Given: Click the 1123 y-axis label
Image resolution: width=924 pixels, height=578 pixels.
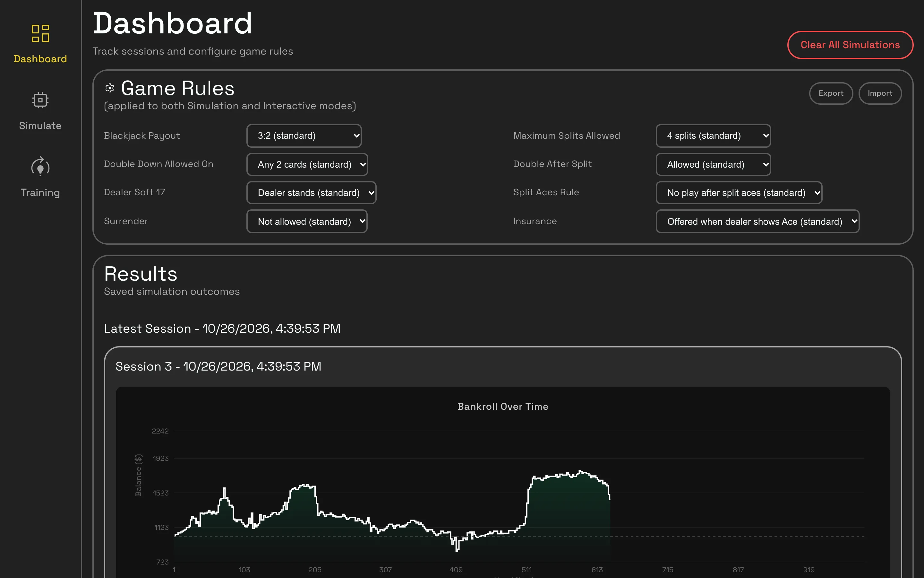Looking at the screenshot, I should tap(161, 527).
